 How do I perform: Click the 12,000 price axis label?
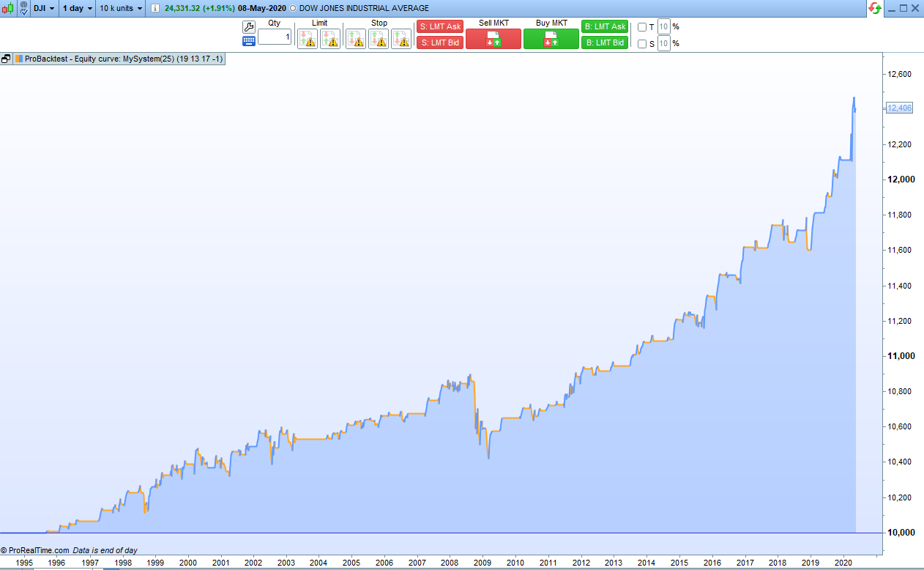coord(900,179)
